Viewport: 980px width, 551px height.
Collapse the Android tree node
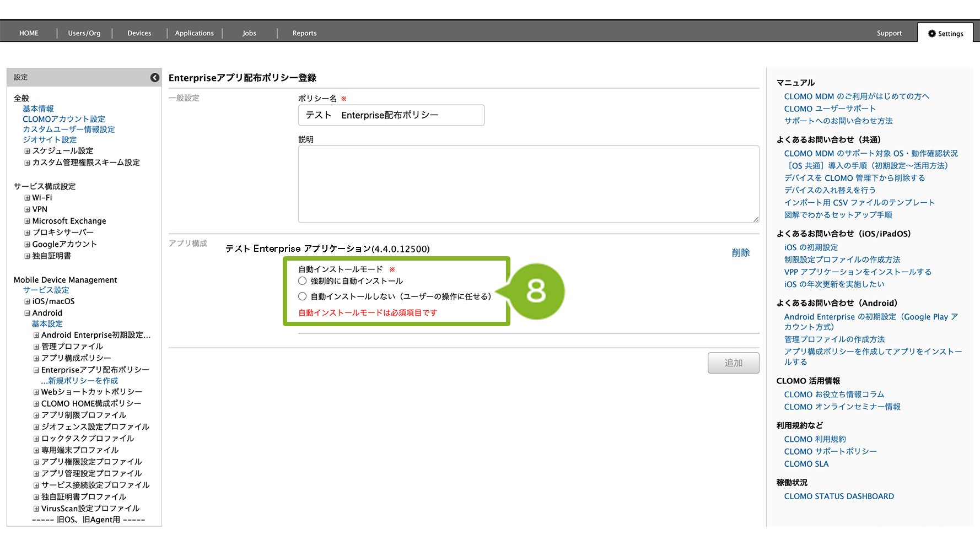point(27,313)
